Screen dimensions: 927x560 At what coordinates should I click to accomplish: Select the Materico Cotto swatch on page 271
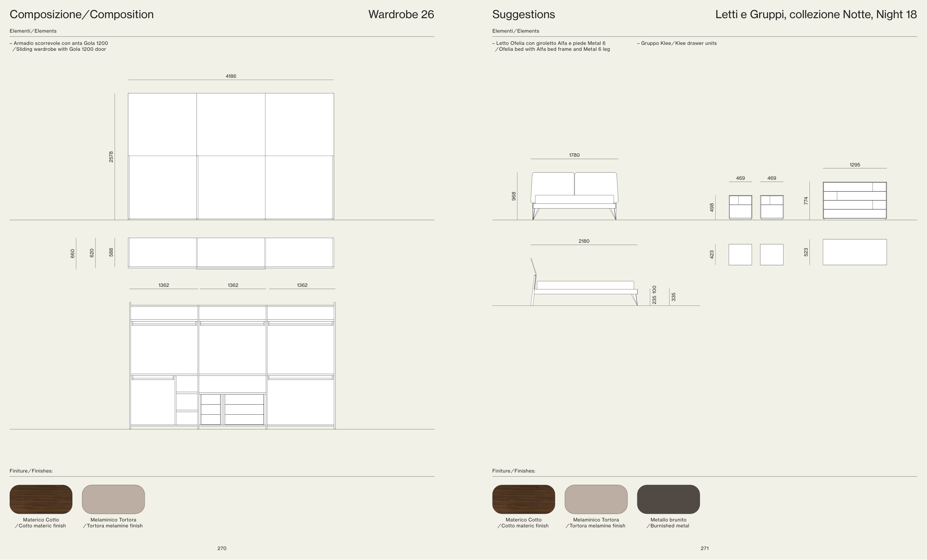tap(523, 499)
